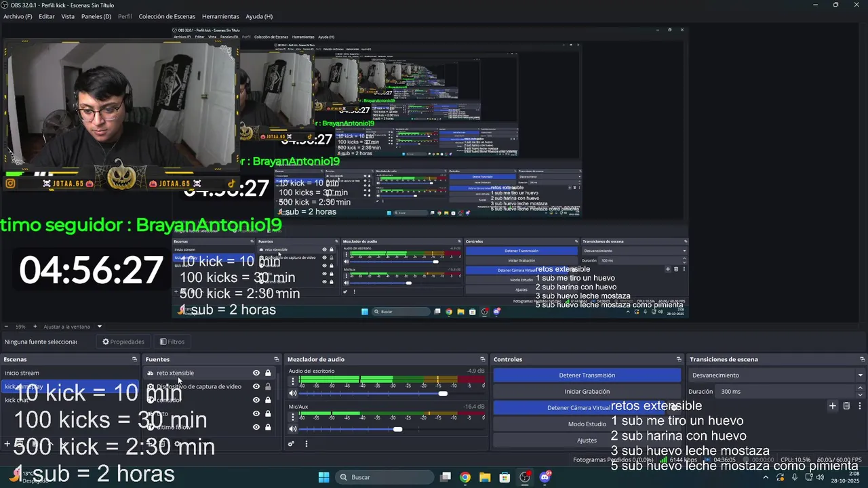
Task: Add a new scene transition
Action: (833, 406)
